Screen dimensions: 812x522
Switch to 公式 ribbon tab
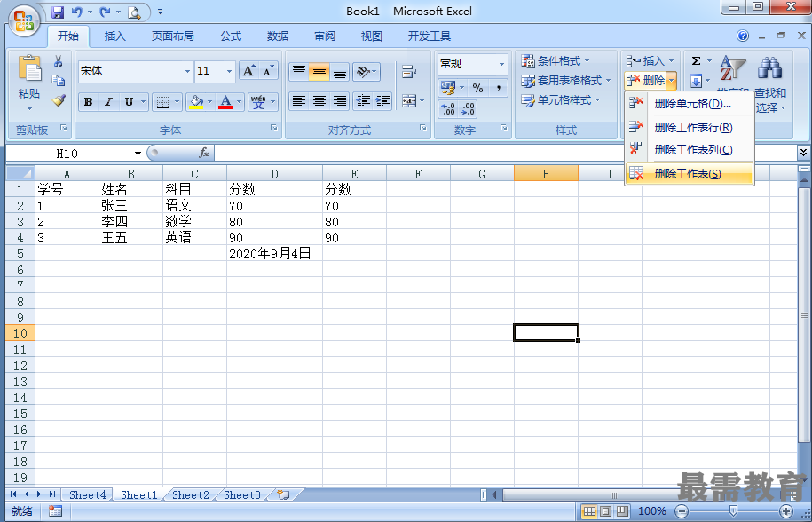[x=231, y=36]
